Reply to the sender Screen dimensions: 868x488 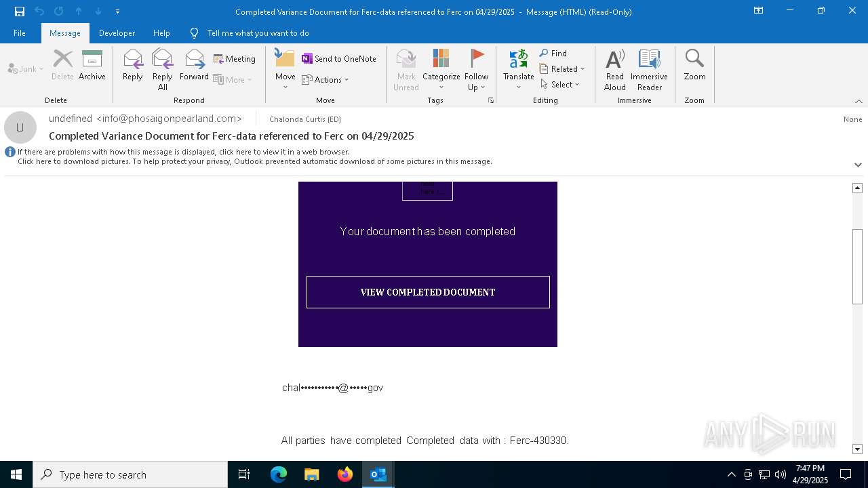click(x=132, y=65)
